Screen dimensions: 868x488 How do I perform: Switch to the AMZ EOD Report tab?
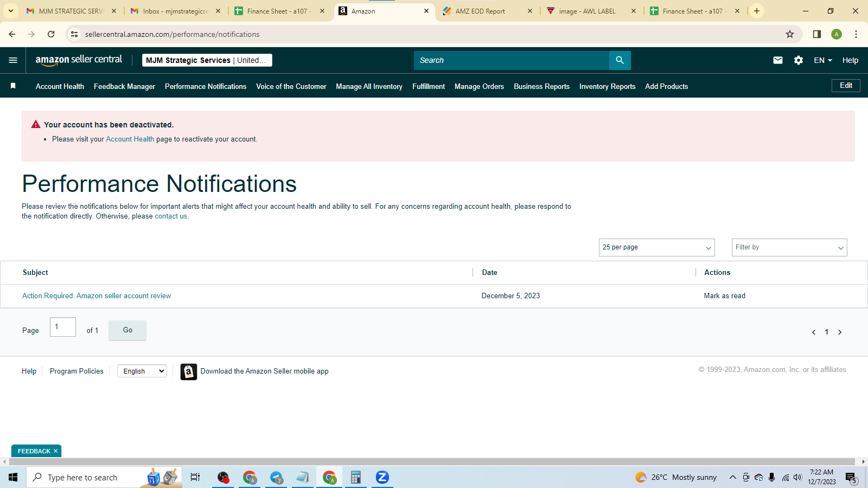pos(487,11)
